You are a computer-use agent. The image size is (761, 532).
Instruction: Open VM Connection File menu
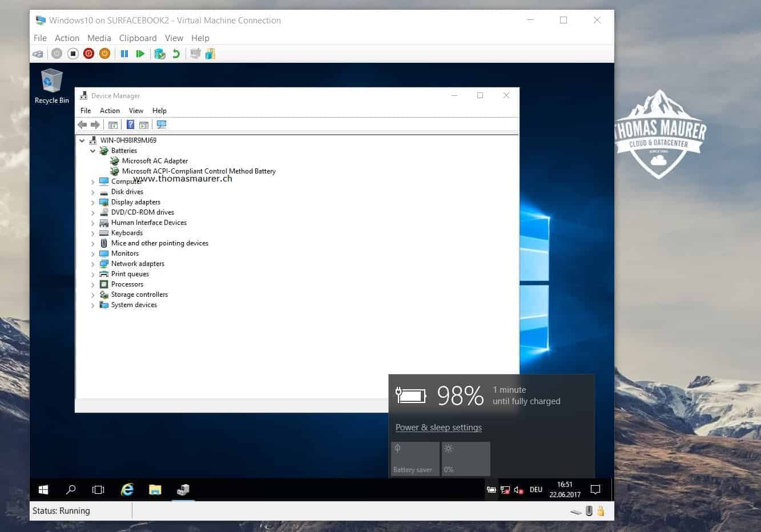tap(40, 38)
